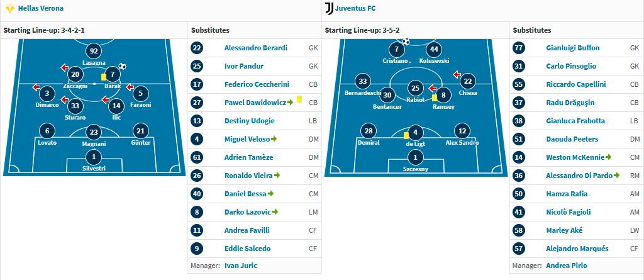644x280 pixels.
Task: Click the number 22 badge for Alessandro Berardi
Action: click(197, 48)
